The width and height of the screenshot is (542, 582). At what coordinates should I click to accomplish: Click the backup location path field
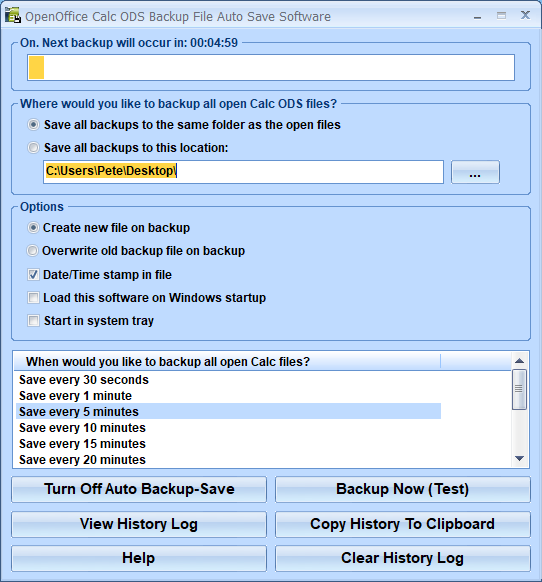coord(243,171)
